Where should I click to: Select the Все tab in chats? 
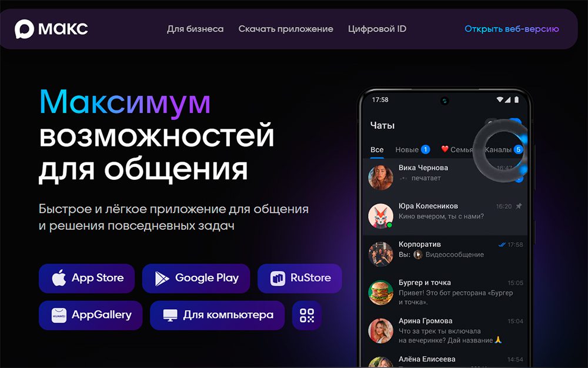pos(377,150)
